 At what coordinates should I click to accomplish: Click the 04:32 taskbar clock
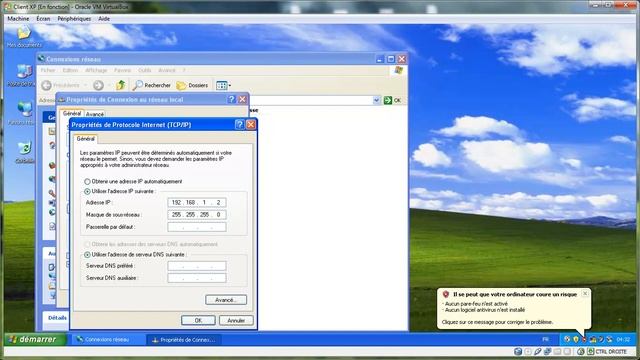pyautogui.click(x=623, y=339)
